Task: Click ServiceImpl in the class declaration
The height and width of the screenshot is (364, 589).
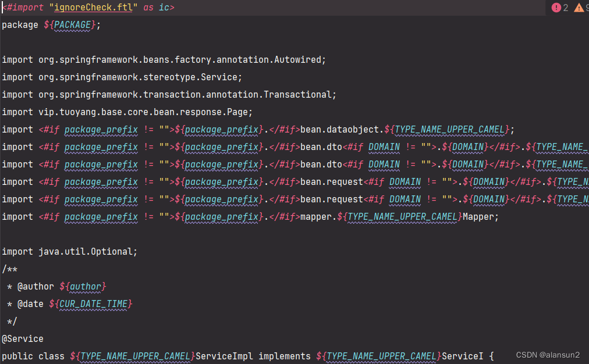Action: pos(224,356)
